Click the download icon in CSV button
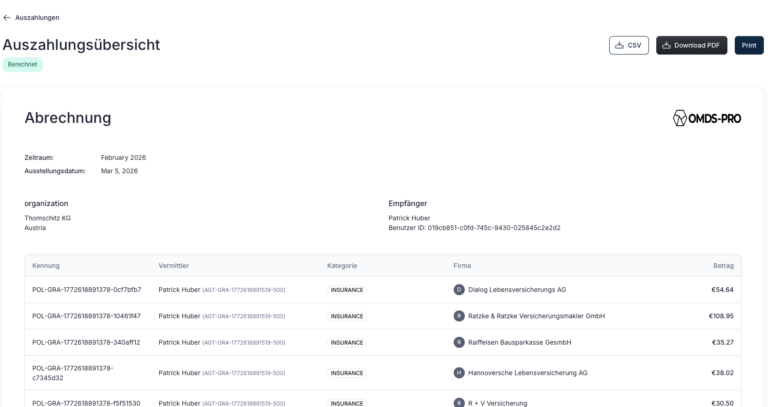768x407 pixels. click(x=620, y=45)
